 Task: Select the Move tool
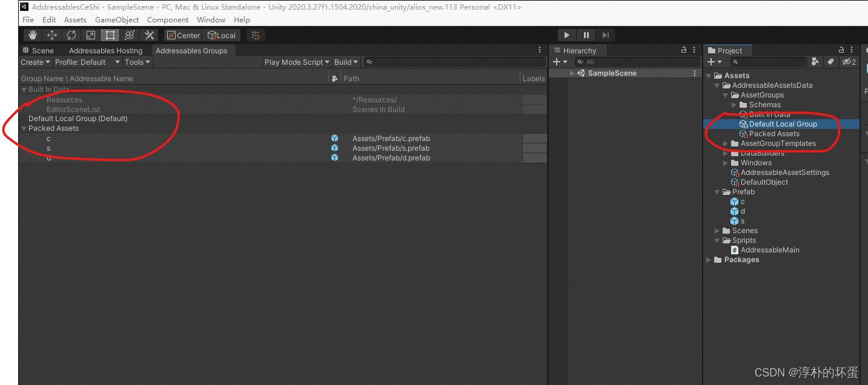[x=52, y=35]
